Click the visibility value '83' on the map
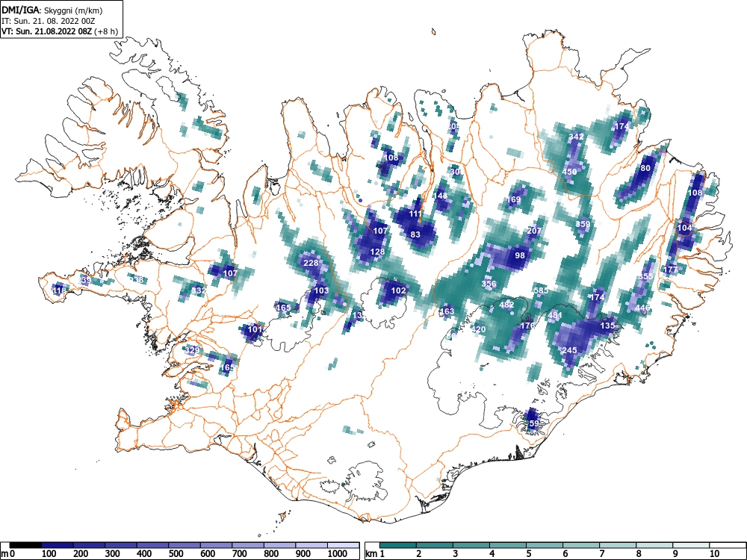Image resolution: width=747 pixels, height=560 pixels. 415,234
